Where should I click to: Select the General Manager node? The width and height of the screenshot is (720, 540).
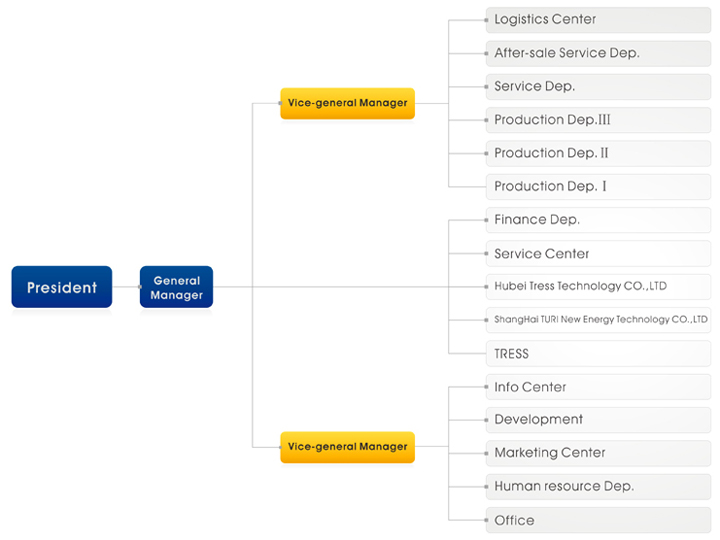coord(177,288)
